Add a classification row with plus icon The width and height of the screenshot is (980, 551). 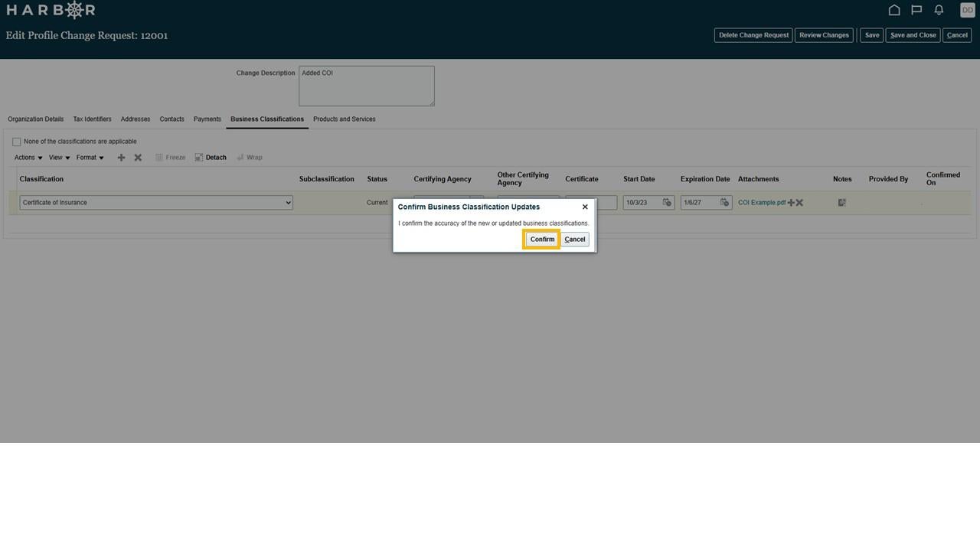121,158
